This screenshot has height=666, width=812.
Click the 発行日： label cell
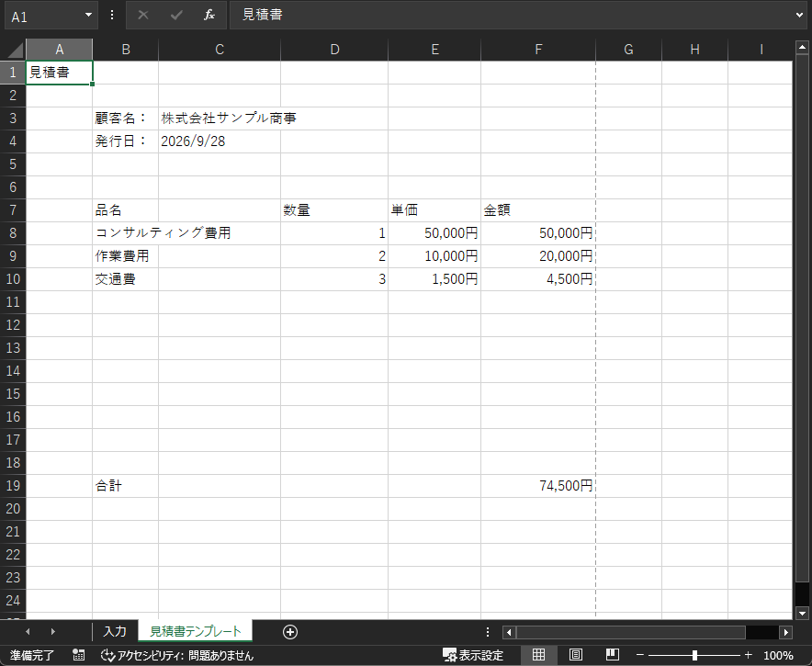(125, 141)
